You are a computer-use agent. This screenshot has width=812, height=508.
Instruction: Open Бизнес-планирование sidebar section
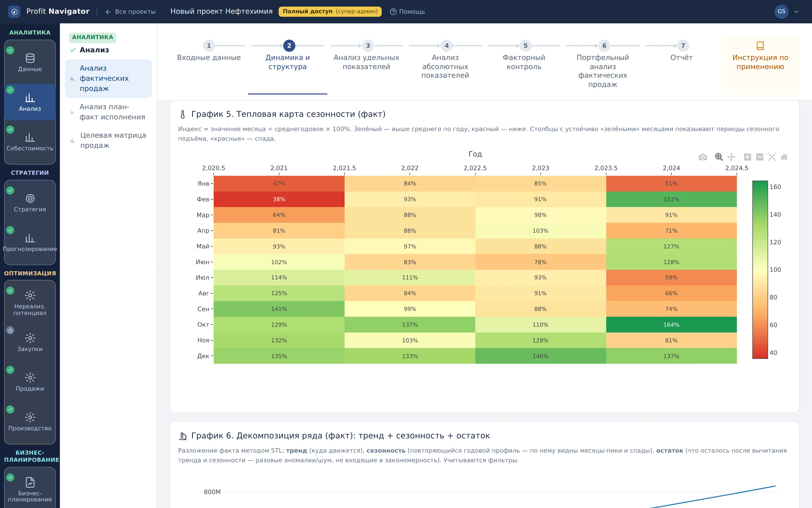coord(30,489)
